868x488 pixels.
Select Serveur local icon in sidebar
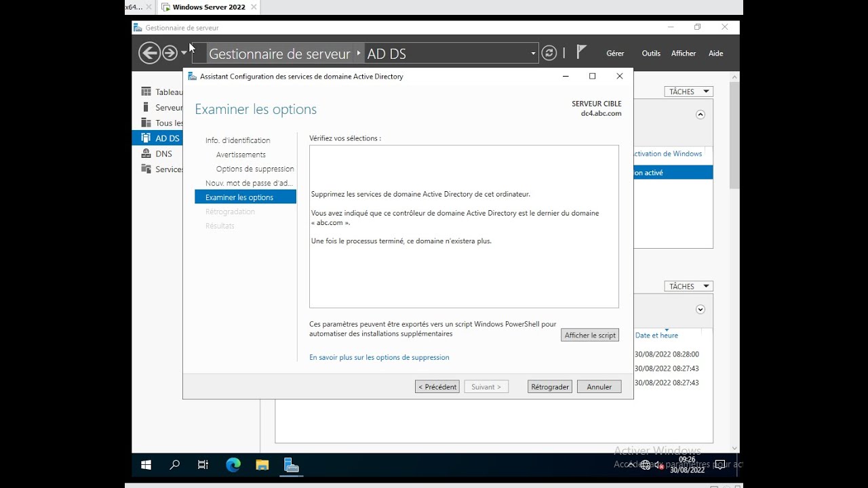tap(146, 107)
